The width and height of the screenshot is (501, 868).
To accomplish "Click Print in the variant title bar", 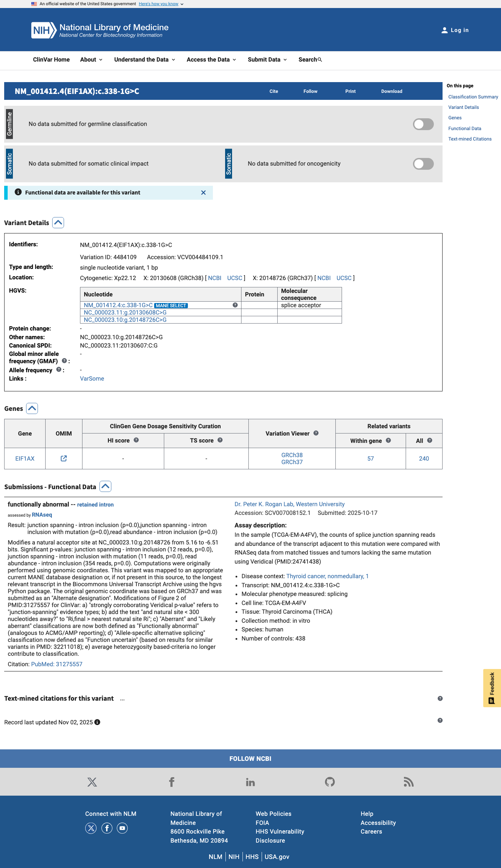I will click(x=350, y=91).
